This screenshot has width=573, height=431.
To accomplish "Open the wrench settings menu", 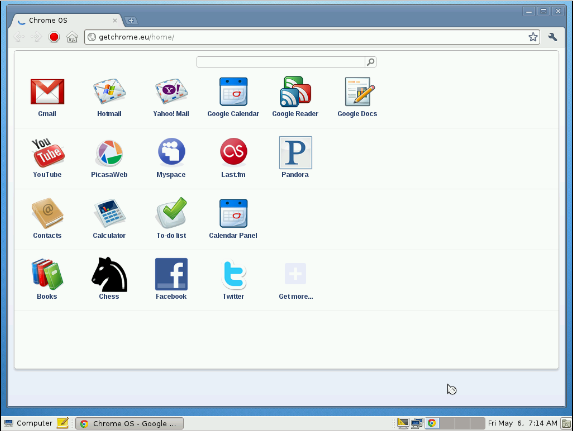I will click(x=553, y=37).
